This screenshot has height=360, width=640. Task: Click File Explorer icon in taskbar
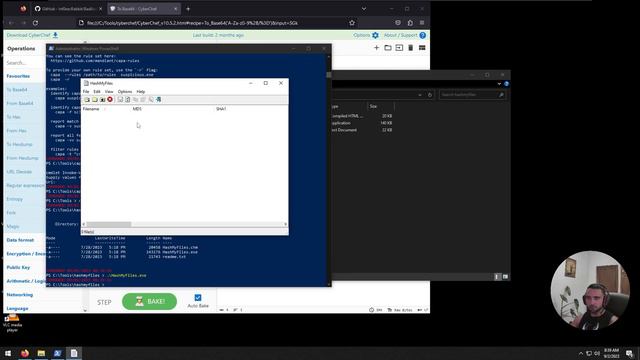pos(41,353)
